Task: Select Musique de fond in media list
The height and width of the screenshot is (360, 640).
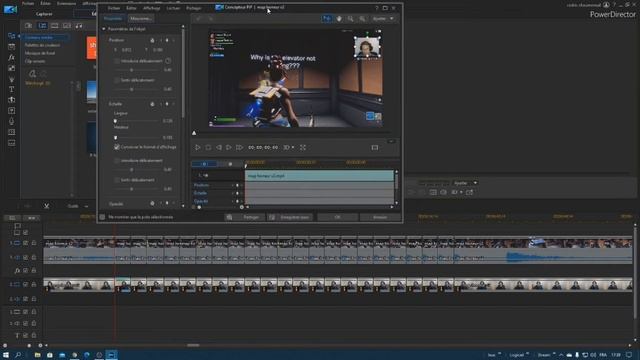Action: [x=40, y=53]
